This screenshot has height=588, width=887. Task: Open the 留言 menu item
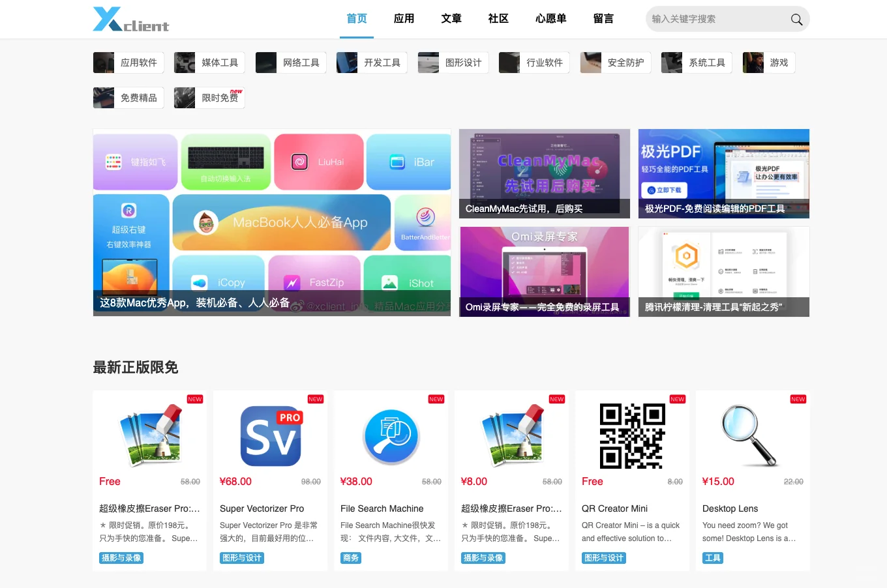(603, 18)
